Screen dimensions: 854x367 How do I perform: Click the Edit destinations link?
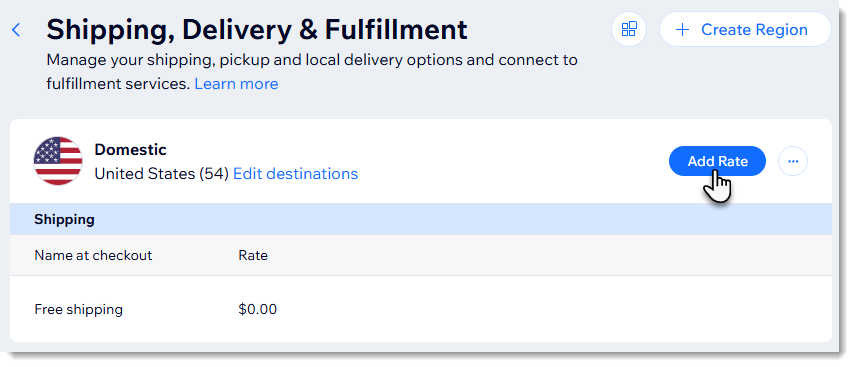tap(295, 174)
